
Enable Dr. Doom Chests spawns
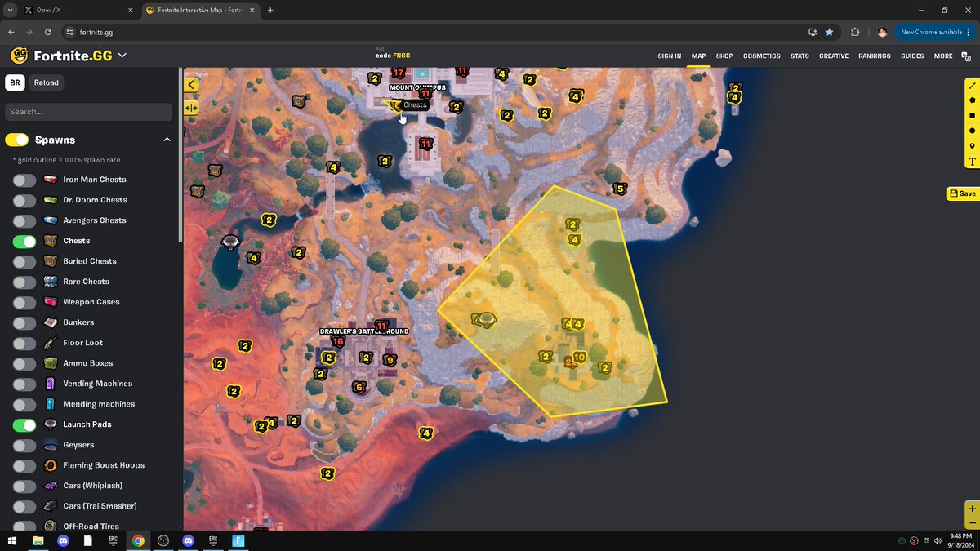coord(24,200)
